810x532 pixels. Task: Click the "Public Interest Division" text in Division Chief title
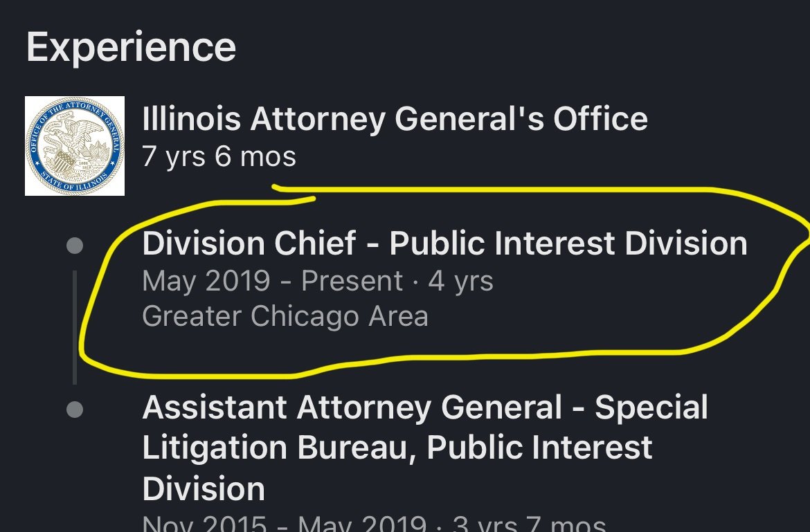pyautogui.click(x=568, y=244)
